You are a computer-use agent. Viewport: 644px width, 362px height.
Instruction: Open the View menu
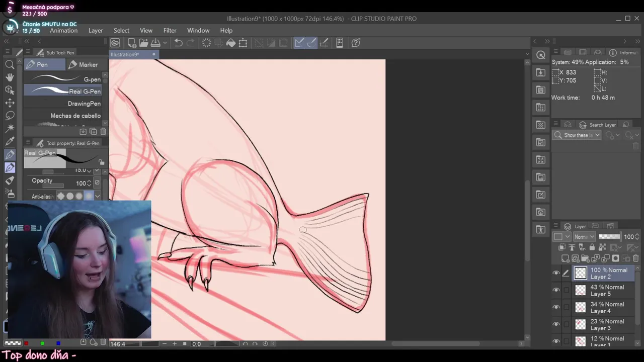[146, 31]
